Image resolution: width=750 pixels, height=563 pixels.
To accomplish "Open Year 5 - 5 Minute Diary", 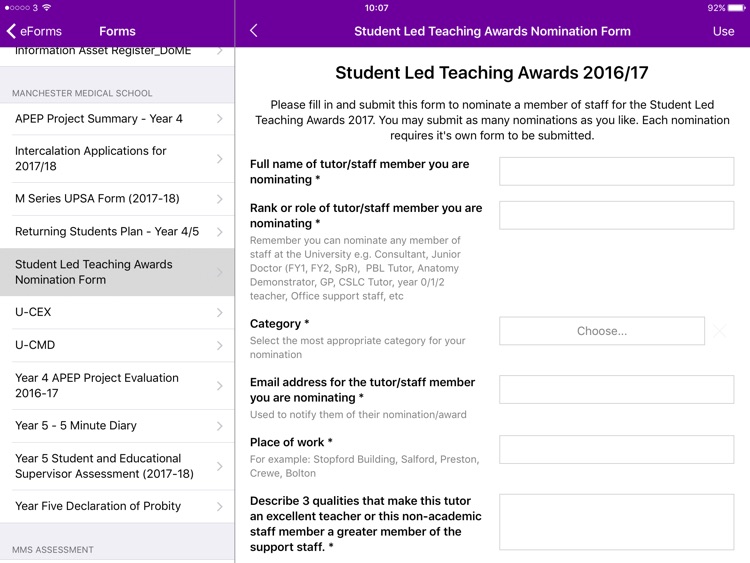I will pyautogui.click(x=117, y=426).
